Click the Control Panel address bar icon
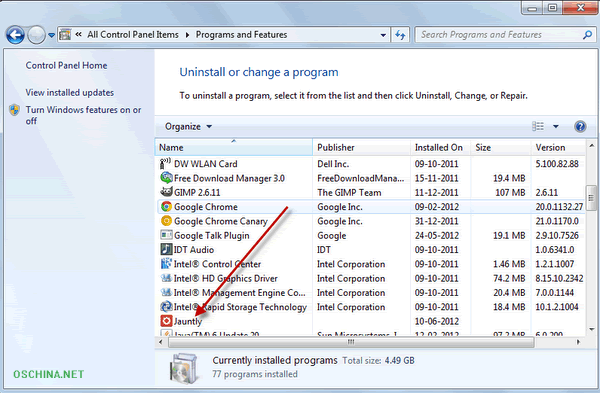 tap(65, 34)
